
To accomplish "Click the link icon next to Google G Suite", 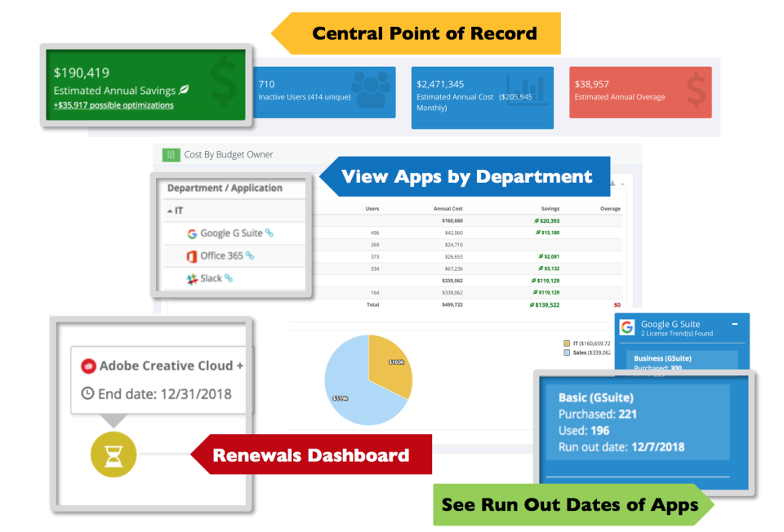I will (x=269, y=234).
